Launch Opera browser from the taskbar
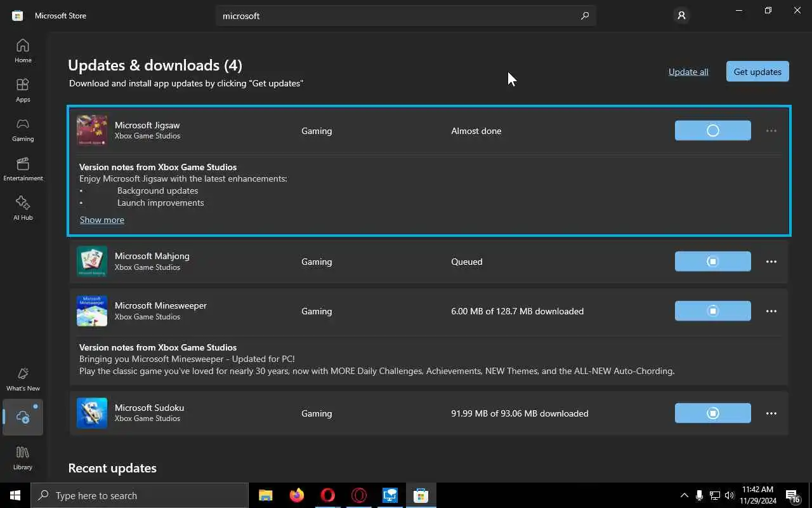Image resolution: width=812 pixels, height=508 pixels. click(x=327, y=495)
